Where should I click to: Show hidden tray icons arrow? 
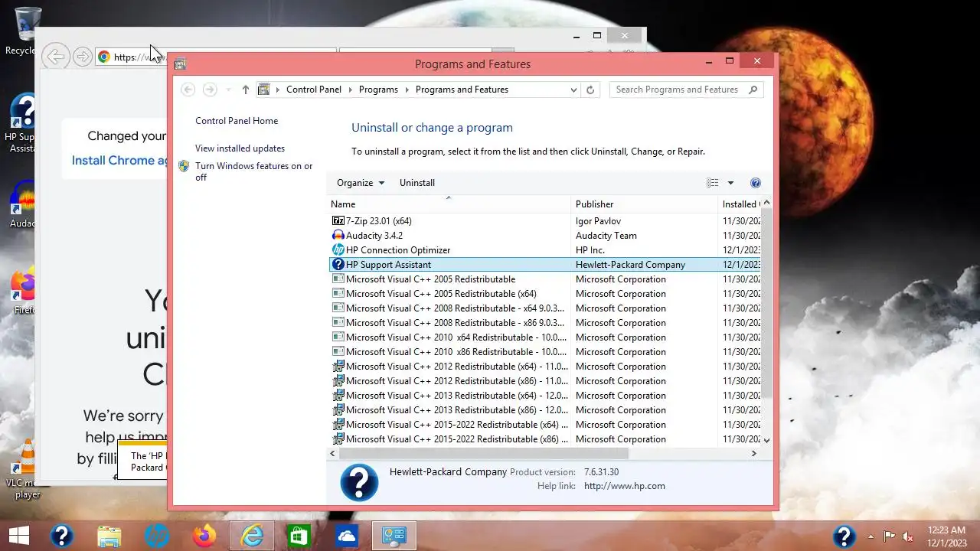(871, 536)
